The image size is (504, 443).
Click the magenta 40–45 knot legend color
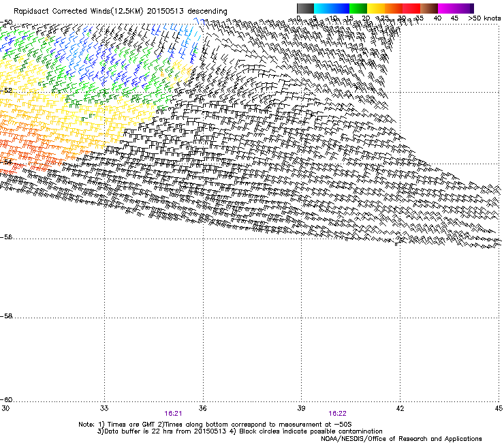[x=447, y=8]
